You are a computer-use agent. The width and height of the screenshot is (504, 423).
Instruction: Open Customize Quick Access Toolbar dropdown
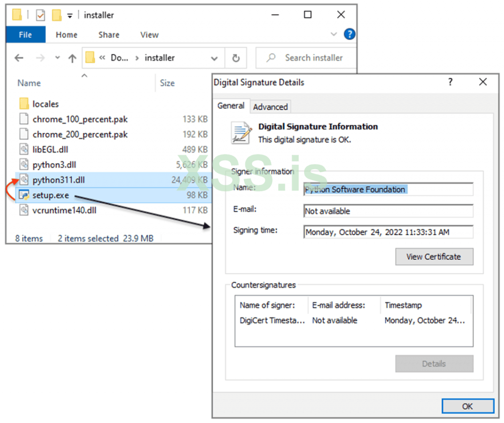(70, 15)
